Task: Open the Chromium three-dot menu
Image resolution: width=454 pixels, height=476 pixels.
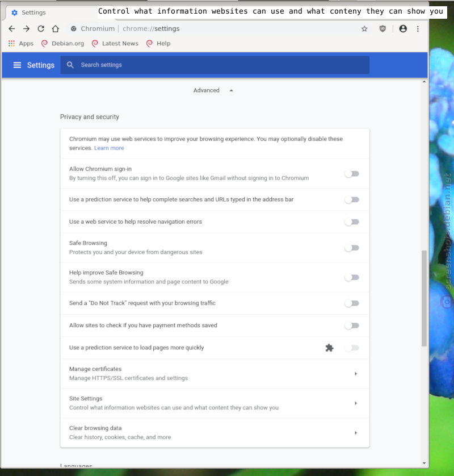Action: coord(418,29)
